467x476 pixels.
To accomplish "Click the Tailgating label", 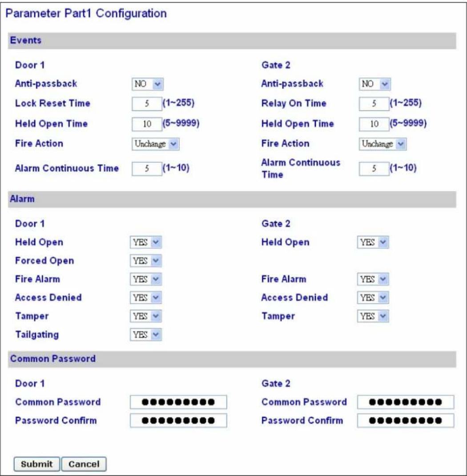I will 37,335.
